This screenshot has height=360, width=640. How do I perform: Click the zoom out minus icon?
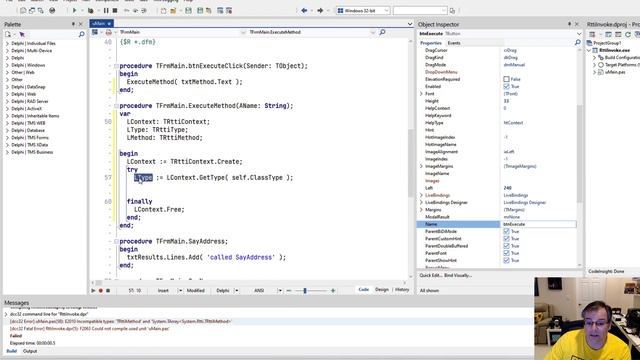click(x=289, y=291)
